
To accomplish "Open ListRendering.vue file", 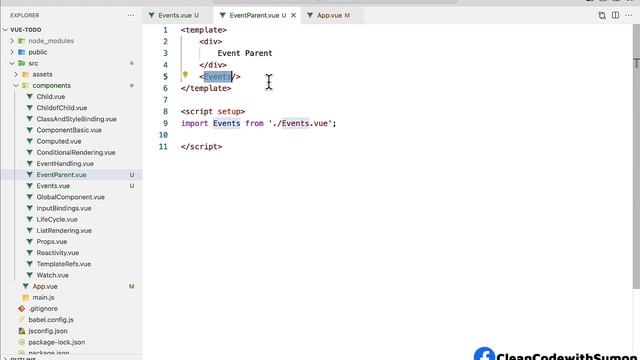I will (64, 230).
